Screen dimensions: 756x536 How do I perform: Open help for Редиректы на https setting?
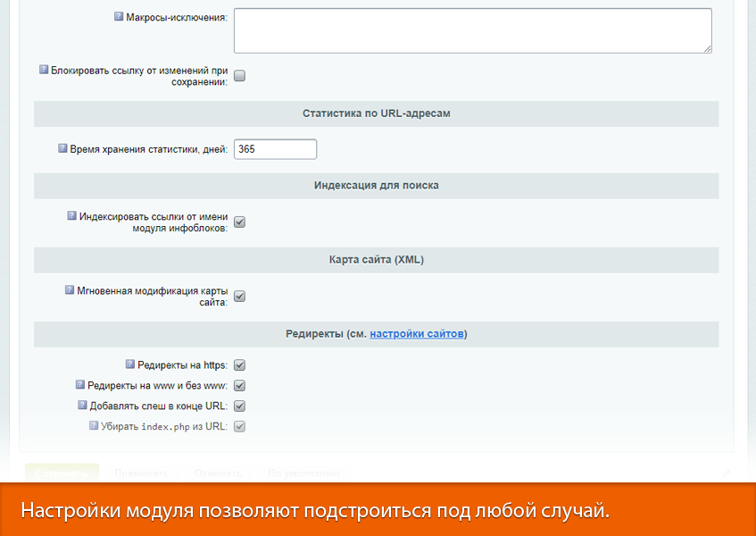pyautogui.click(x=129, y=364)
